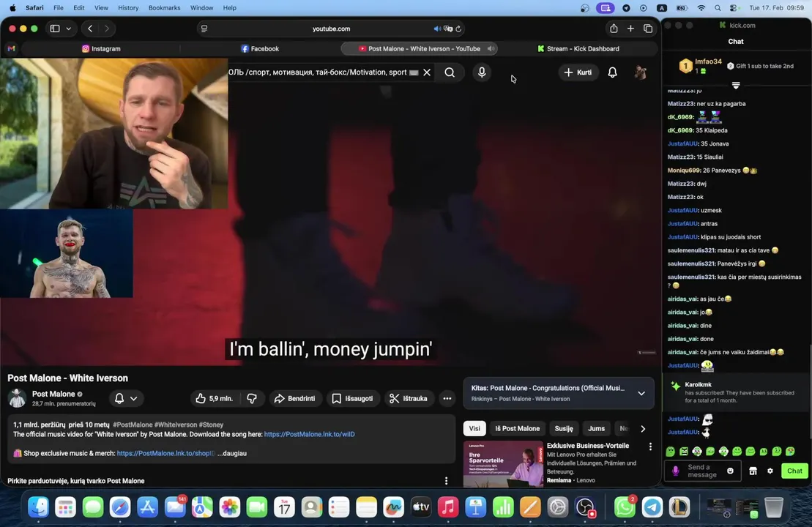Switch to Stream - Kick Dashboard tab

pyautogui.click(x=578, y=48)
